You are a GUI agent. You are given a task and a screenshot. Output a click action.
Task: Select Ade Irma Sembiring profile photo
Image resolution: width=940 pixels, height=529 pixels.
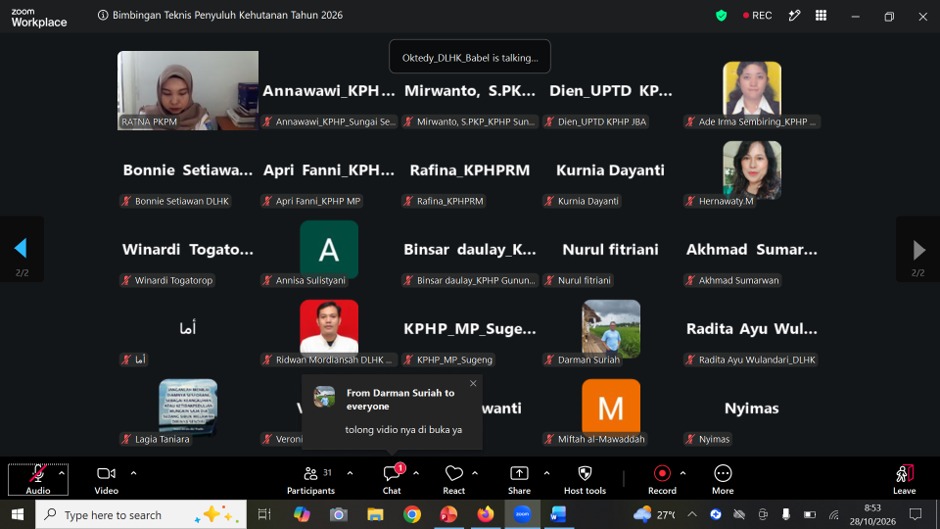pyautogui.click(x=752, y=89)
